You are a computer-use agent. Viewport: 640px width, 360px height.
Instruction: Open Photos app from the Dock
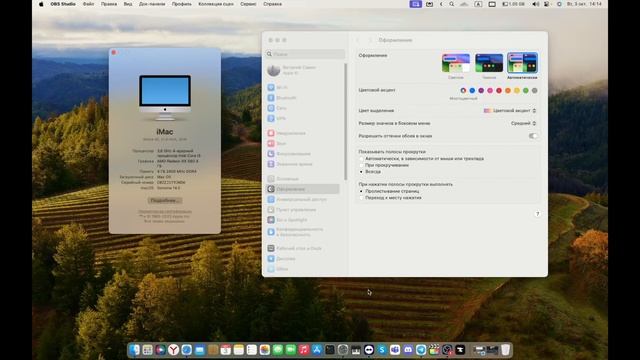264,350
